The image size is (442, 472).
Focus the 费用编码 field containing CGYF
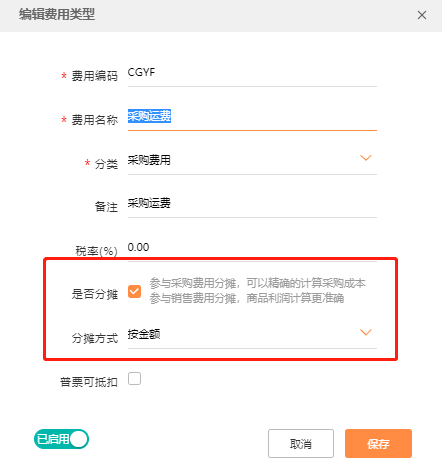(x=252, y=73)
